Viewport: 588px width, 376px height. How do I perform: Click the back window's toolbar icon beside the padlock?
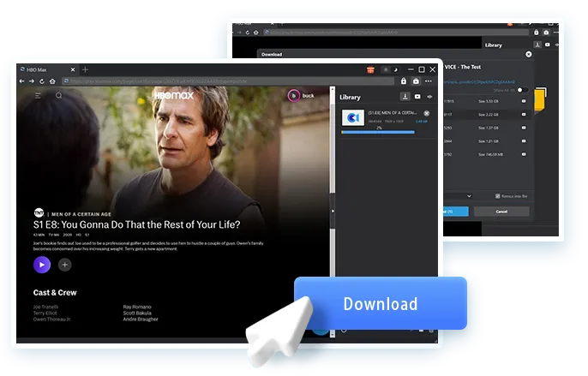[x=546, y=33]
